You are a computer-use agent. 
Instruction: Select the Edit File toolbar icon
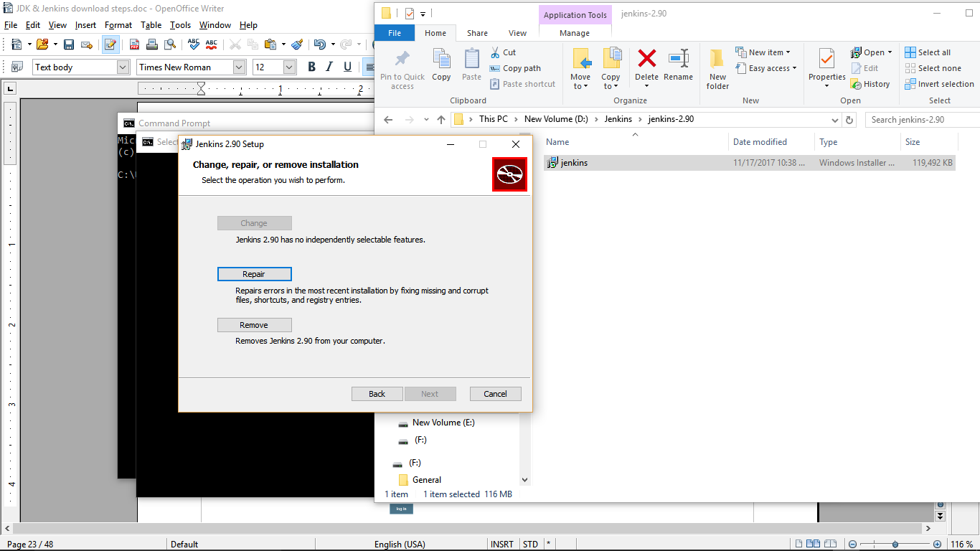[110, 44]
